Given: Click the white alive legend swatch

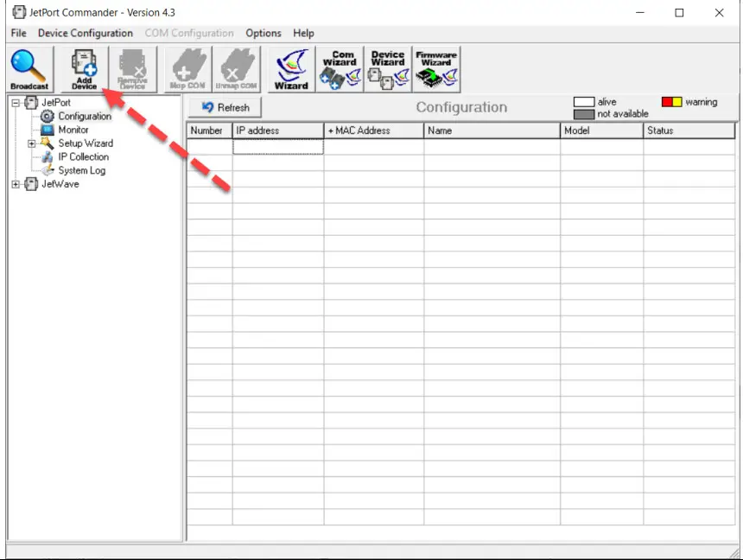Looking at the screenshot, I should 584,102.
